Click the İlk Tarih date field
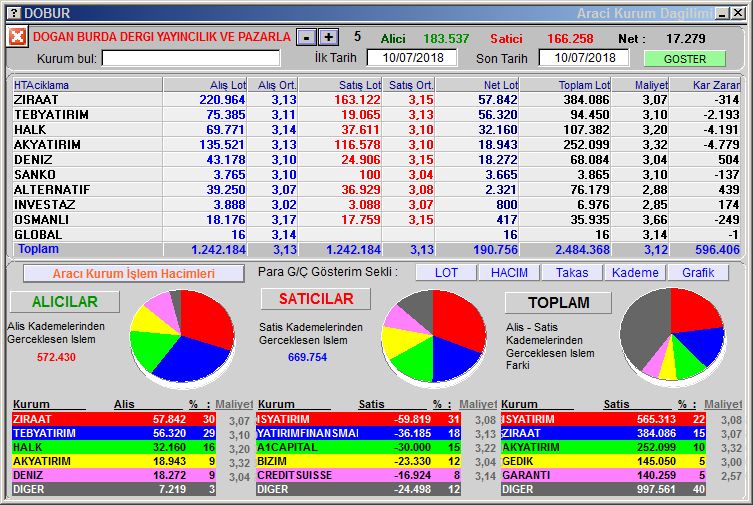The height and width of the screenshot is (505, 753). [x=412, y=58]
